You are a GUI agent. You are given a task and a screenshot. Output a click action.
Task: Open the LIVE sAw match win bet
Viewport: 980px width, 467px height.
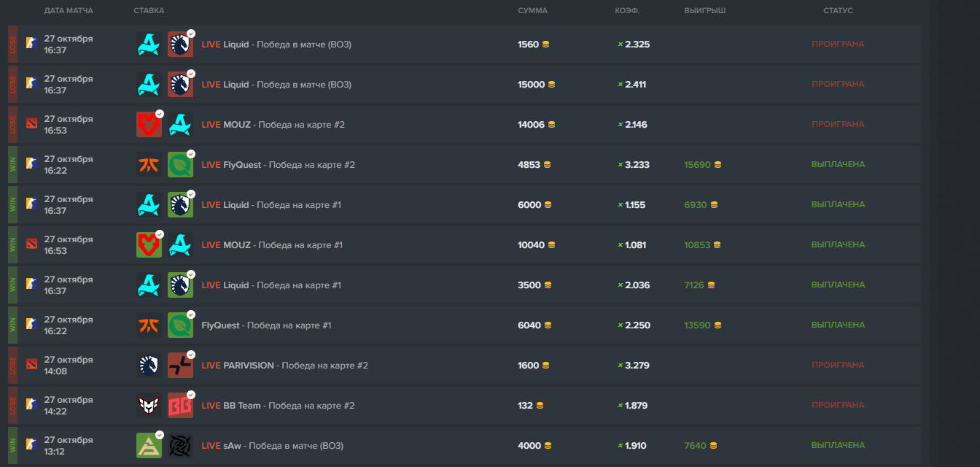click(x=272, y=446)
